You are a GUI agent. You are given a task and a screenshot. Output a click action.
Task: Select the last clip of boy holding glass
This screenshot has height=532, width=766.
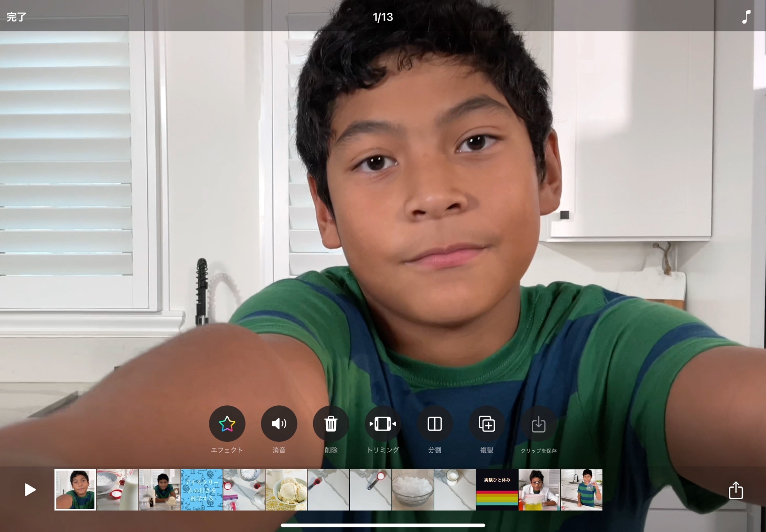[x=582, y=490]
